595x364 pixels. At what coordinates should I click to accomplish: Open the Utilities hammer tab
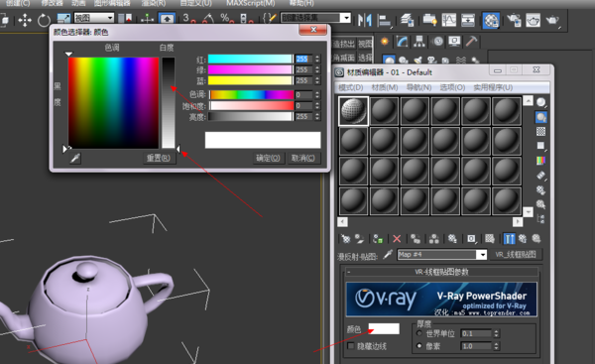(471, 41)
